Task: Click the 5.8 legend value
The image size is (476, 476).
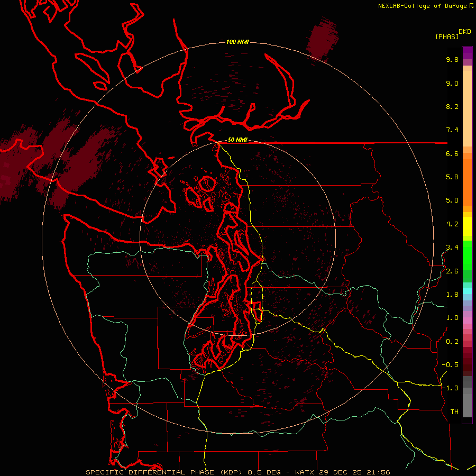Action: point(452,177)
